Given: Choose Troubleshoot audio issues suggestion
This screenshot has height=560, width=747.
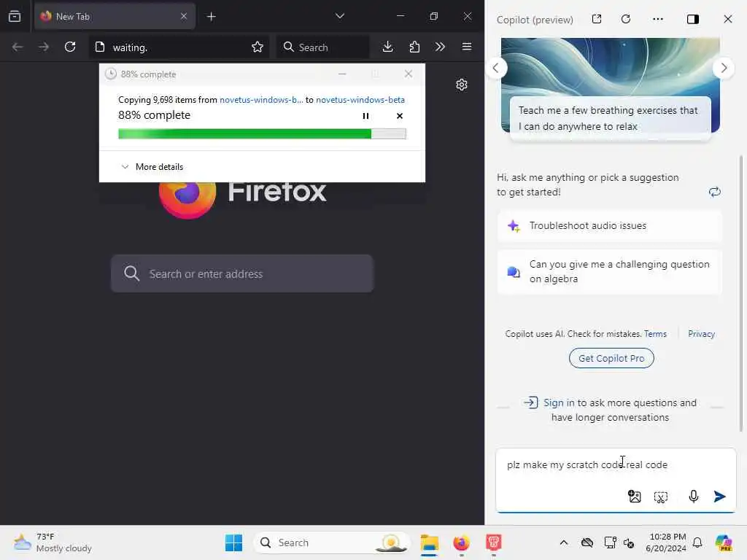Looking at the screenshot, I should [609, 226].
